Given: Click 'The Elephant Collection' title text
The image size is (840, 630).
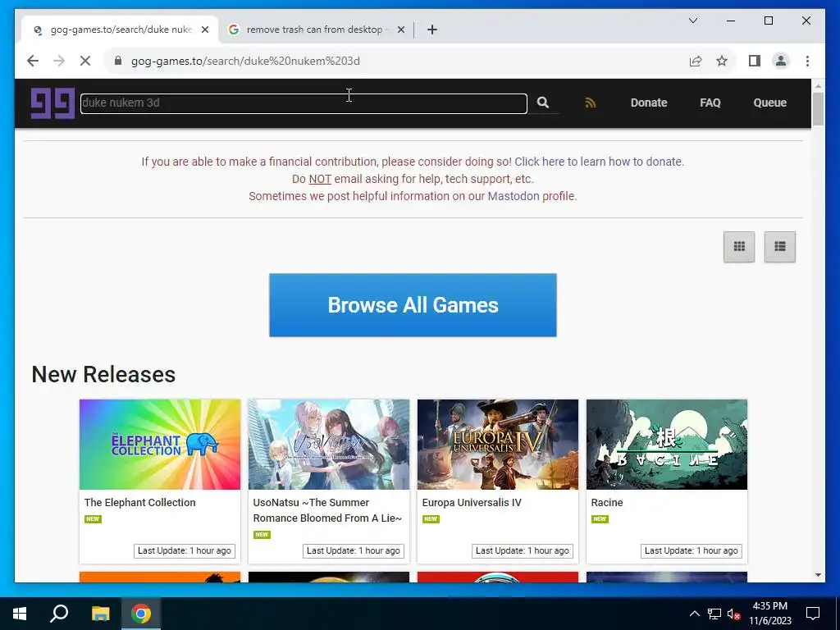Looking at the screenshot, I should click(x=139, y=503).
